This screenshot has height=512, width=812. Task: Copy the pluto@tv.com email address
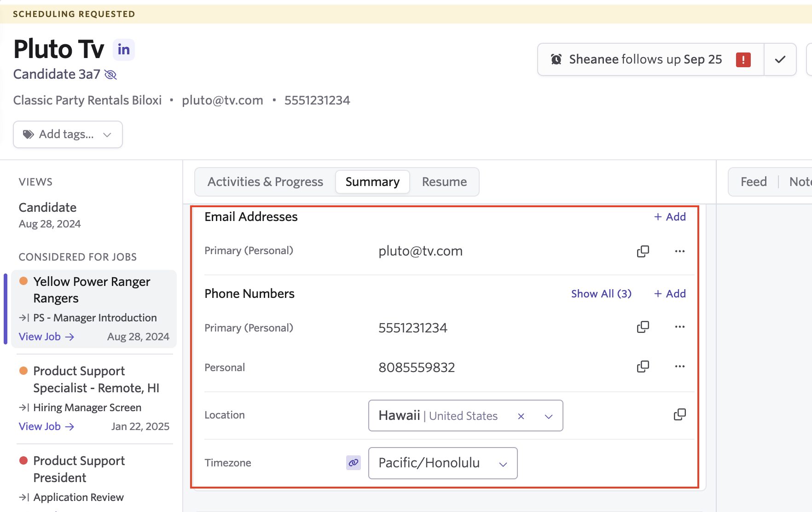(643, 251)
